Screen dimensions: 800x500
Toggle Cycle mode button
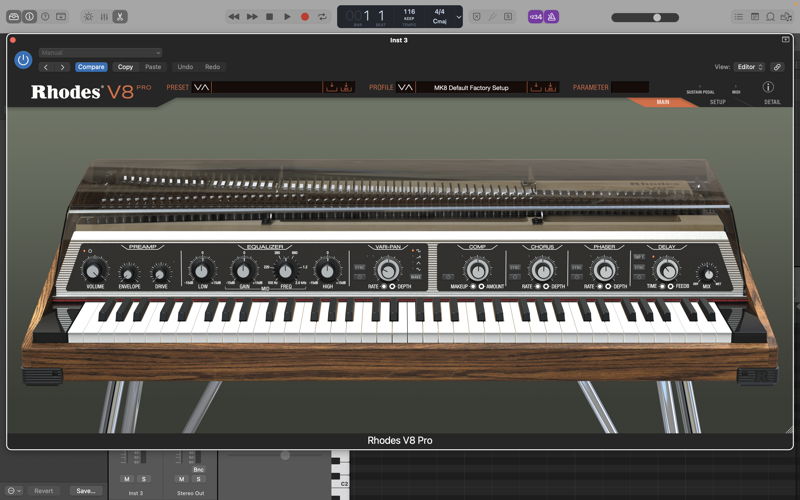[322, 17]
